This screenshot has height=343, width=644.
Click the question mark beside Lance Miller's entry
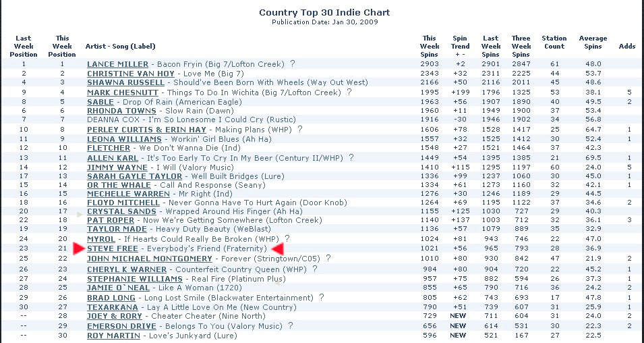293,63
